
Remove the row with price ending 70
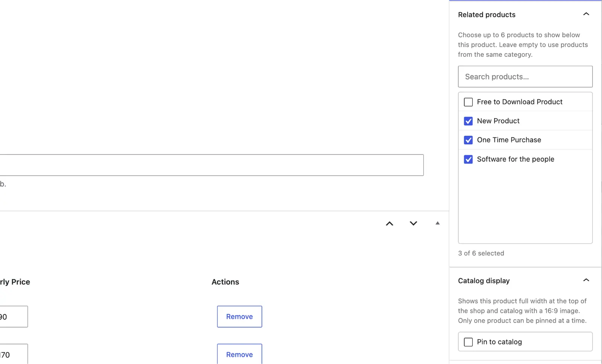[x=239, y=354]
